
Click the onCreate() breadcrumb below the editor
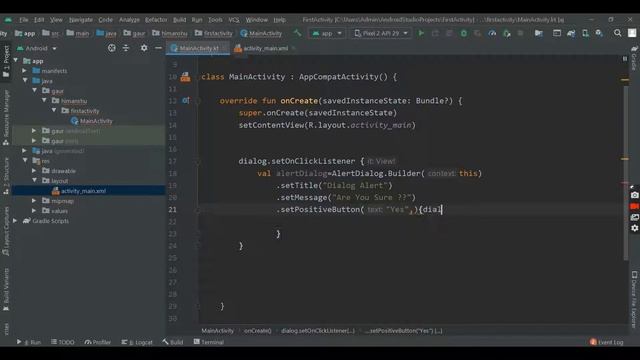click(258, 331)
